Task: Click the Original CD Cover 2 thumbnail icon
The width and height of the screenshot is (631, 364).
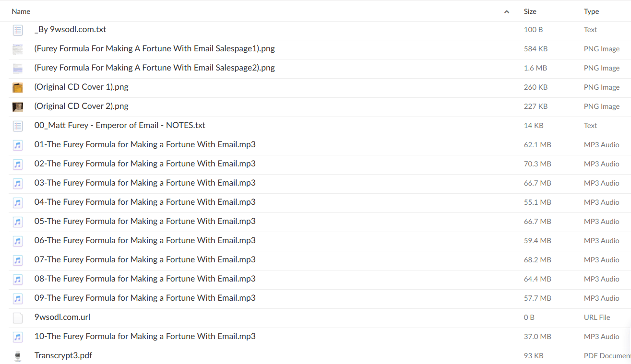Action: point(18,106)
